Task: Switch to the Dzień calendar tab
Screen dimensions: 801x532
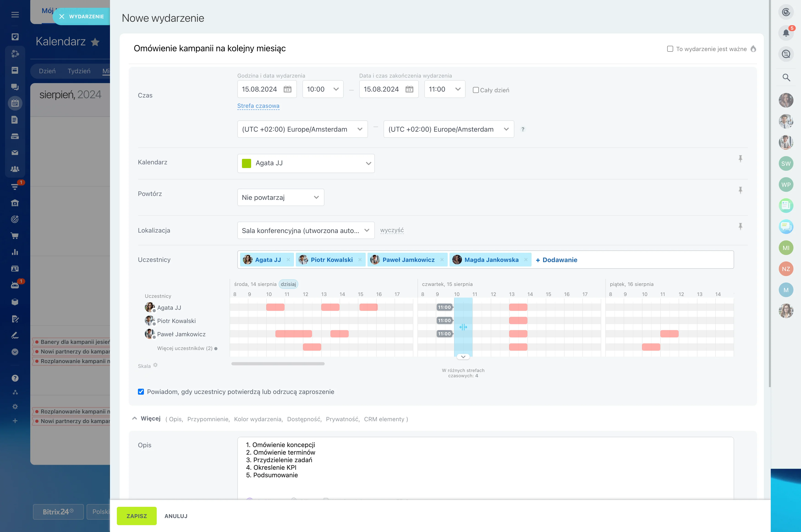Action: (47, 71)
